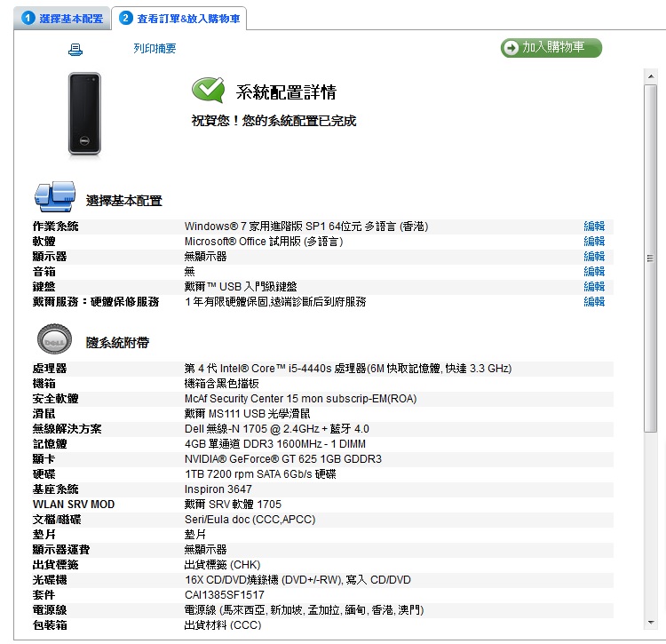Click the Dell badge icon beside 隨系統附帶
The image size is (666, 644).
click(x=54, y=339)
